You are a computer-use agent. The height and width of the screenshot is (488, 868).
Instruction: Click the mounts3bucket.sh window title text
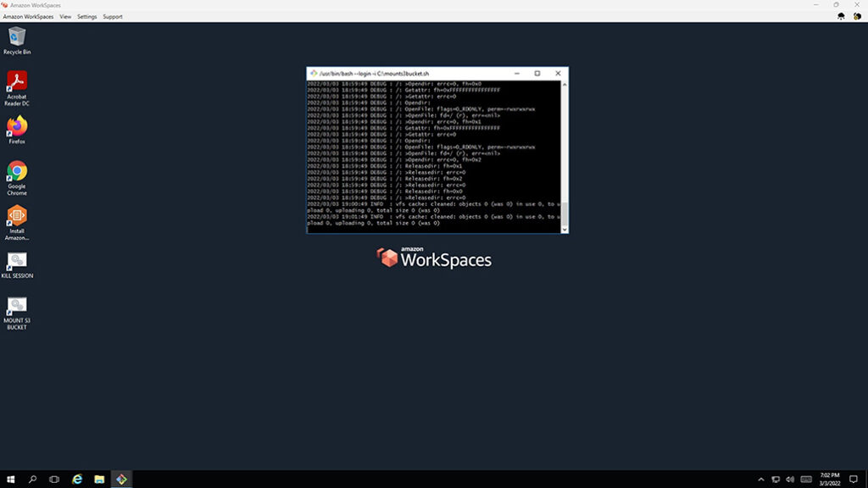click(374, 74)
